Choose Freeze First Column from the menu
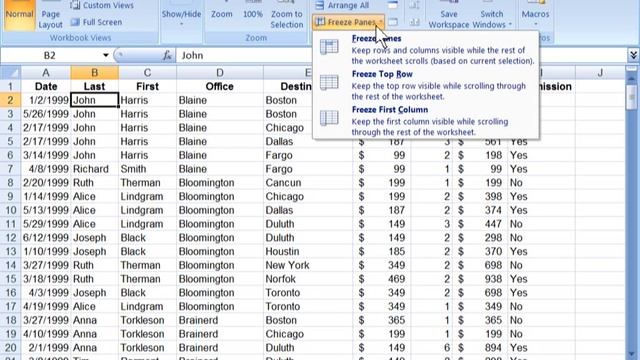The height and width of the screenshot is (360, 640). pyautogui.click(x=426, y=120)
